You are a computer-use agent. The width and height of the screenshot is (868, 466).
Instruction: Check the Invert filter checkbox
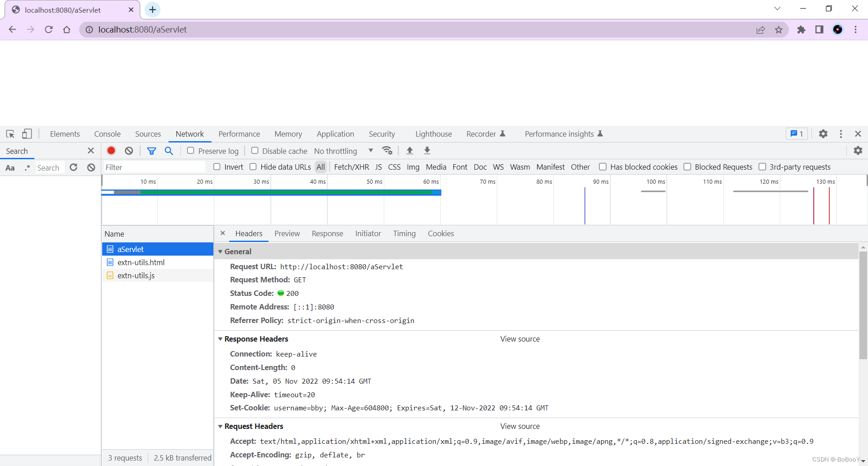tap(217, 167)
